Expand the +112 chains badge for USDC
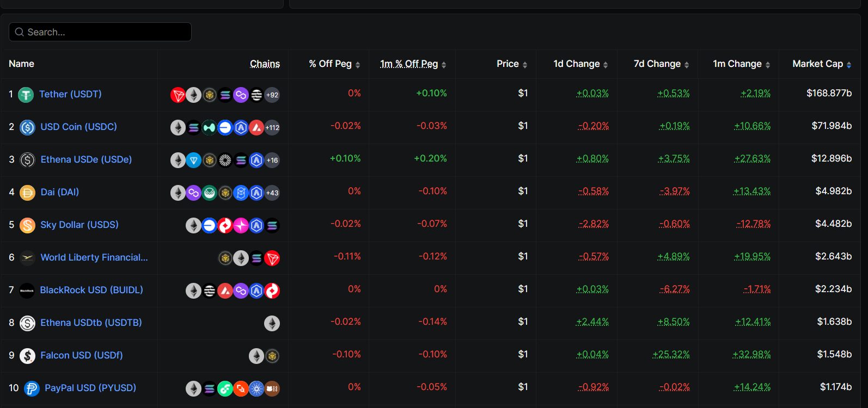868x408 pixels. pos(272,128)
